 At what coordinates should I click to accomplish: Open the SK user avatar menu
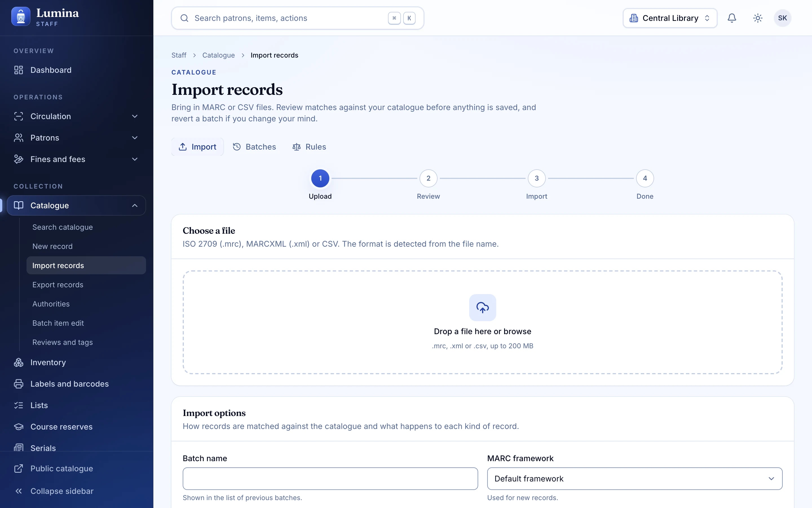[782, 18]
